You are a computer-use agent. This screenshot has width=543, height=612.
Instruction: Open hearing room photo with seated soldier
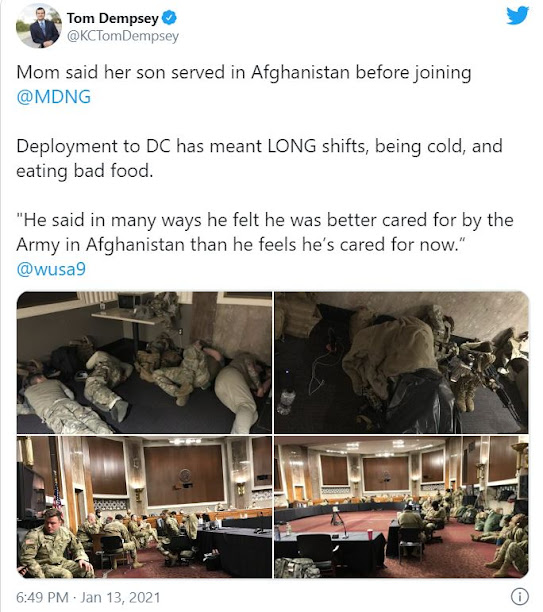pyautogui.click(x=144, y=507)
